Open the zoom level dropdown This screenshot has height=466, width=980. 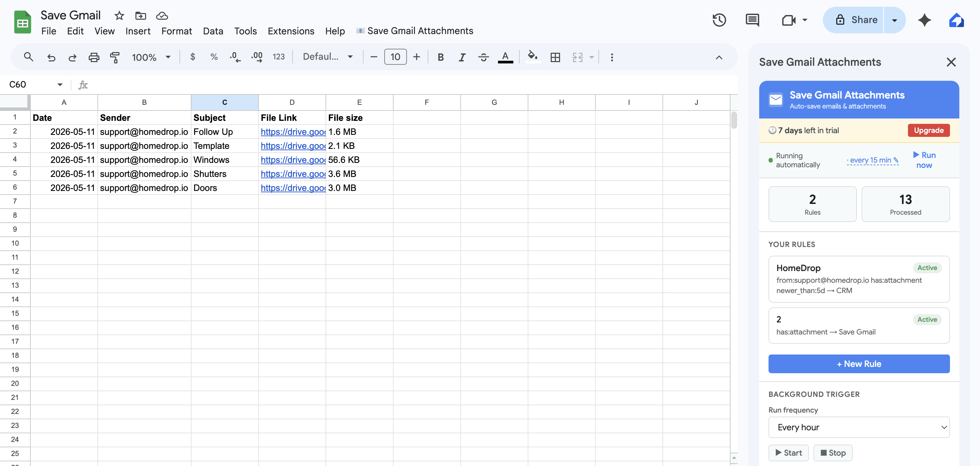pos(151,57)
